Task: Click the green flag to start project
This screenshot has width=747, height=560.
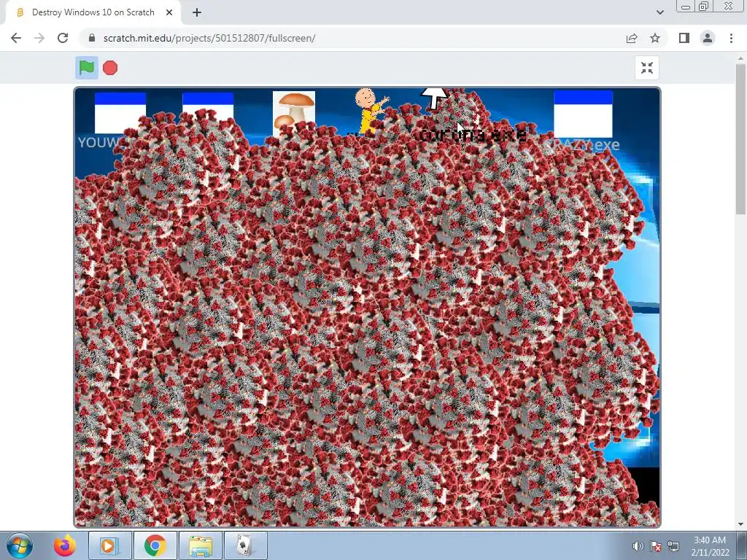Action: point(87,68)
